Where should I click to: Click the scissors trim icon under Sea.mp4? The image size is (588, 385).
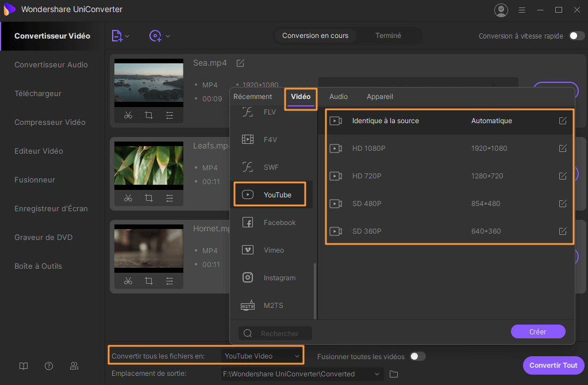click(x=128, y=115)
